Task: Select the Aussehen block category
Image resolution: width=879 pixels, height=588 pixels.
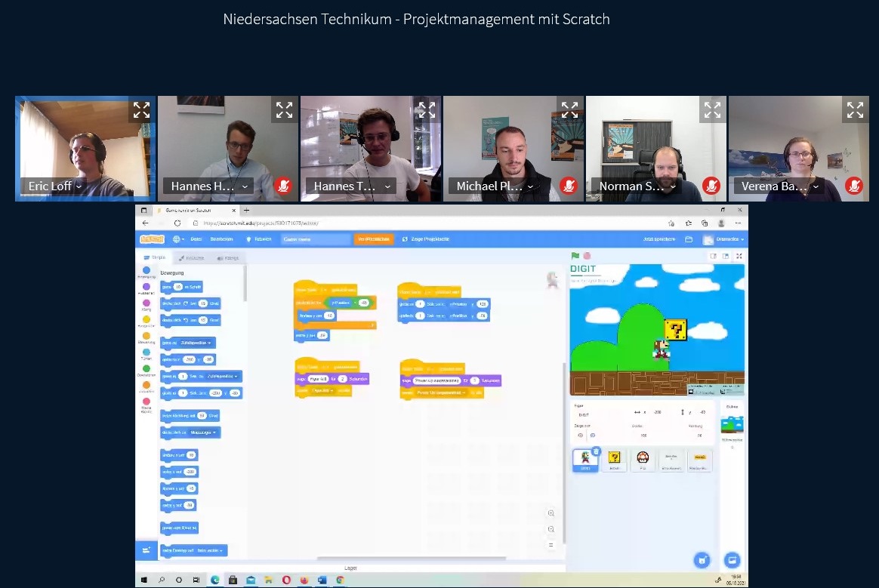Action: (x=146, y=288)
